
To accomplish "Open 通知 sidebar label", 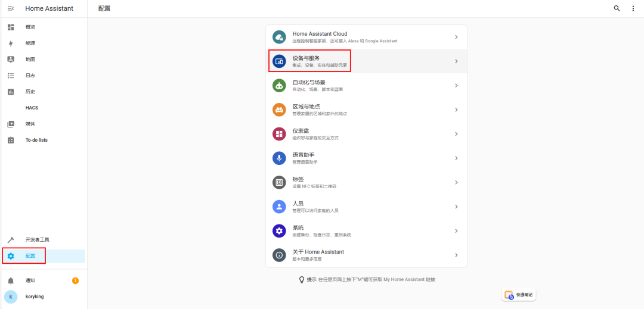I will (x=30, y=281).
